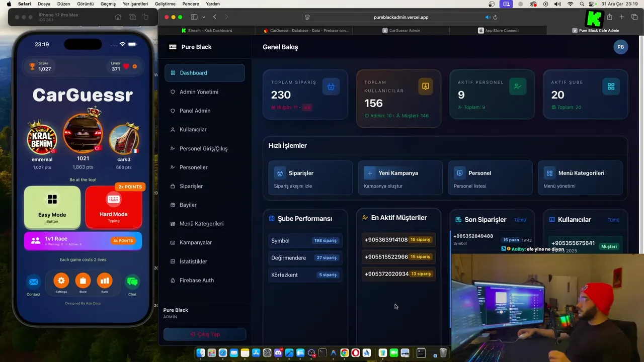Show Safari tab overview
Screen dimensions: 644x362
click(x=634, y=17)
